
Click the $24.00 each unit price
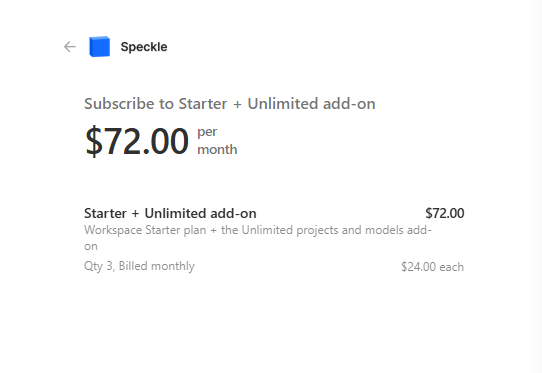click(432, 267)
